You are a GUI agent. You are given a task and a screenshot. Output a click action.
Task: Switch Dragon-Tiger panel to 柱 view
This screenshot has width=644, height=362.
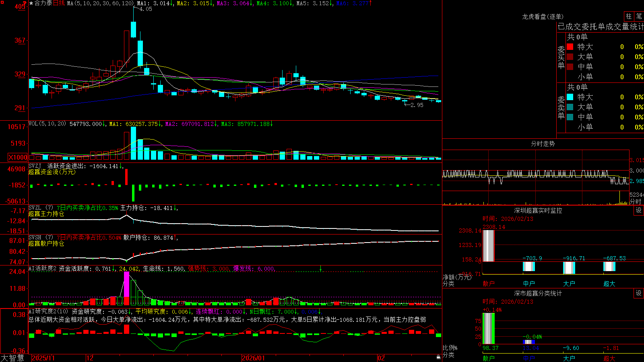coord(629,16)
